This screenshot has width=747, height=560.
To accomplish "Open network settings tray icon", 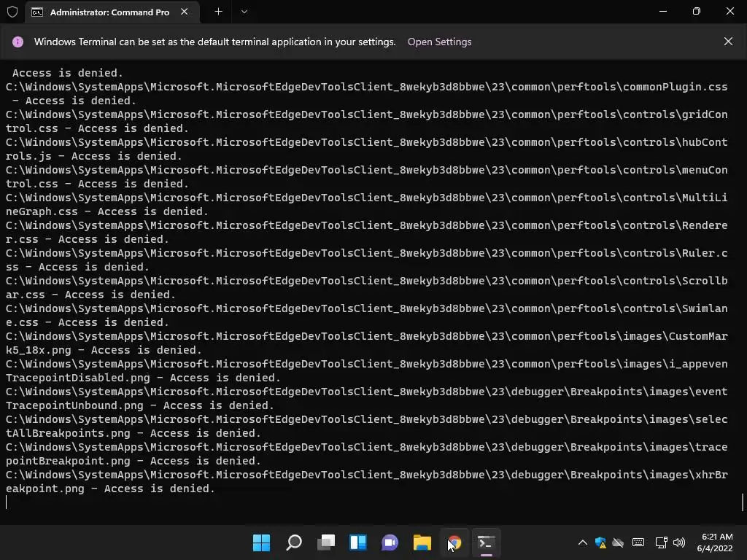I will pos(661,542).
